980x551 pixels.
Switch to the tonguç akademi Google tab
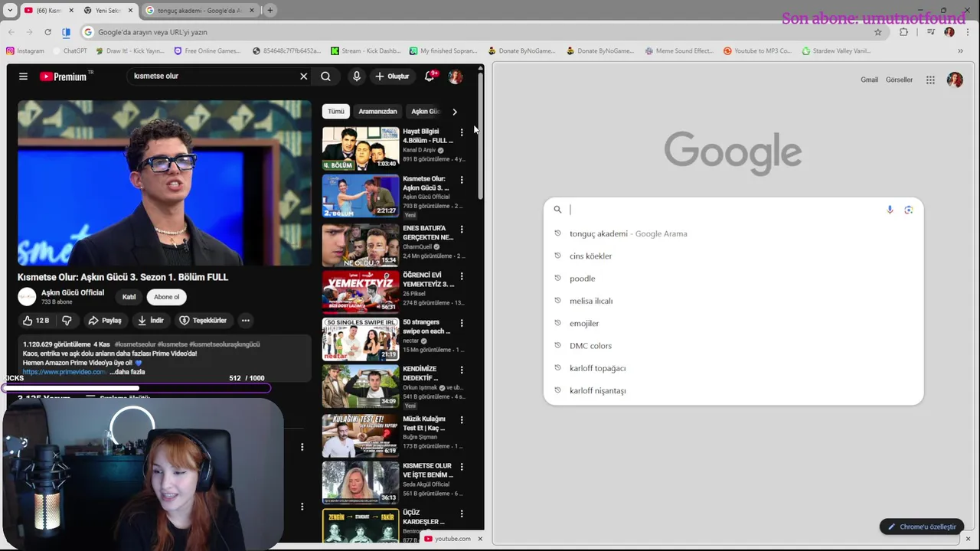click(x=199, y=10)
